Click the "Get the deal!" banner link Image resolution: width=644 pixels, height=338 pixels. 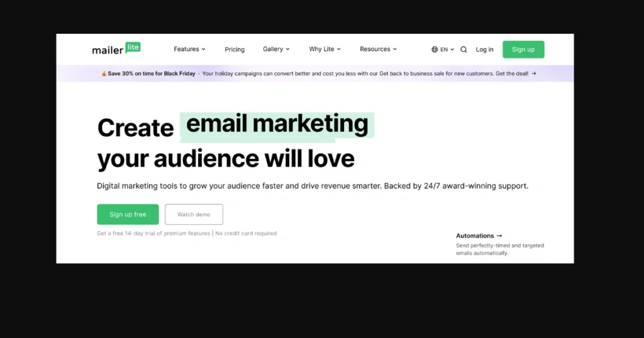pos(511,74)
